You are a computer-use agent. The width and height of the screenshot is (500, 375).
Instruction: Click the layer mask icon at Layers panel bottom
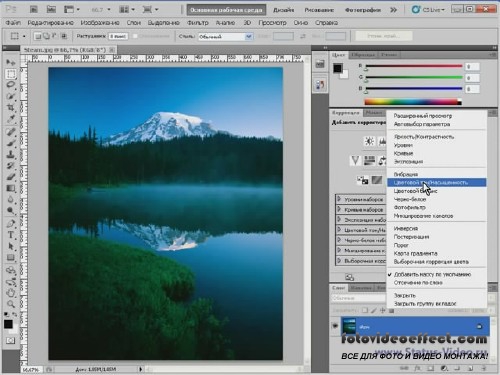(x=430, y=369)
